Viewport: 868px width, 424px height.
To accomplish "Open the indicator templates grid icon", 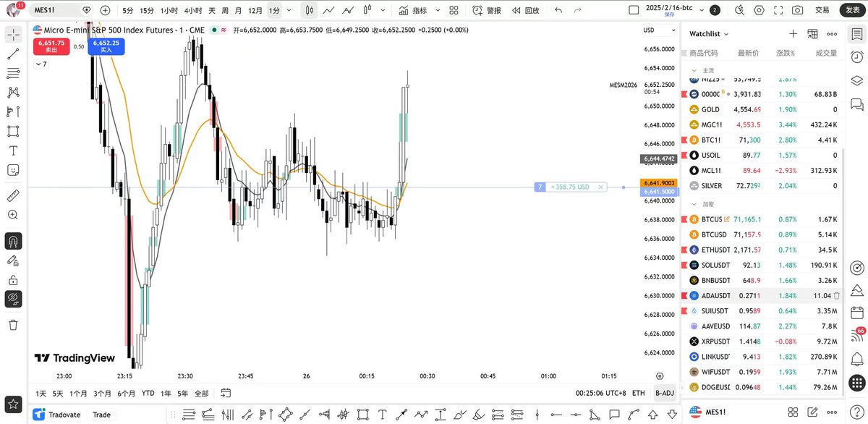I will (x=454, y=11).
